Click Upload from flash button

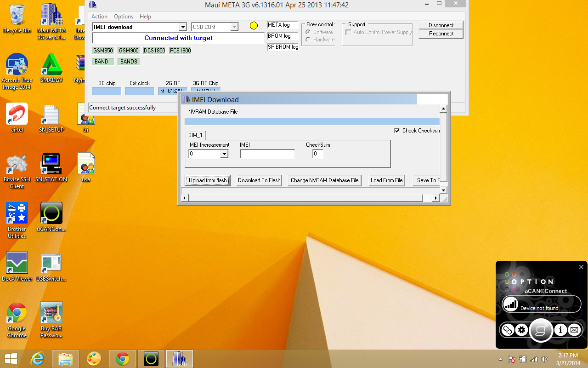[208, 180]
